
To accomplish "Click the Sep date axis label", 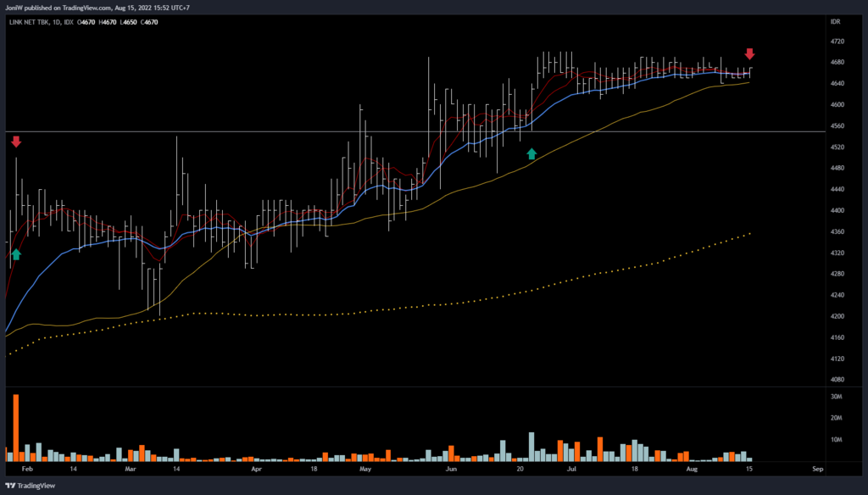I will [817, 468].
